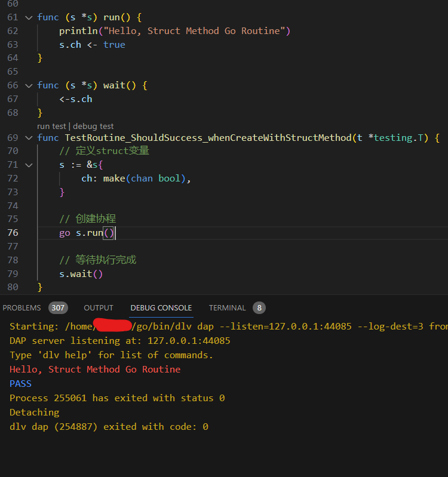Screen dimensions: 448x477
Task: Click the 'run test' CodeLens link
Action: point(51,126)
